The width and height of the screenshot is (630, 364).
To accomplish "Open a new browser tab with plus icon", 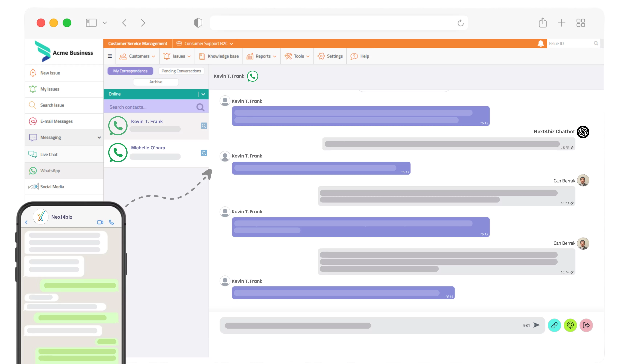I will (561, 23).
